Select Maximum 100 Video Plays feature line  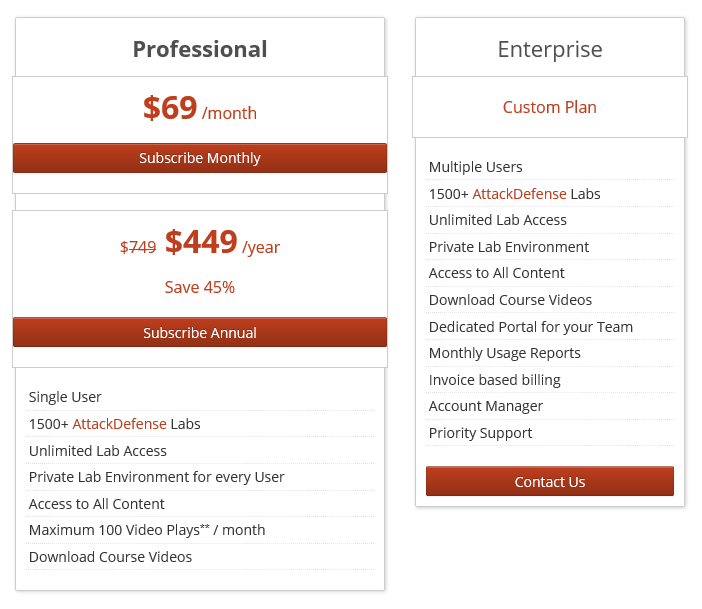[x=147, y=530]
